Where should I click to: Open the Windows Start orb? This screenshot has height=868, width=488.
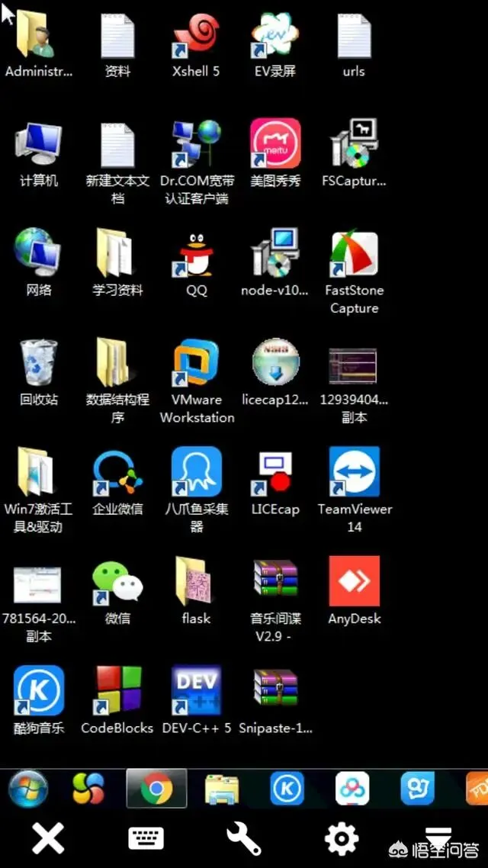[28, 788]
